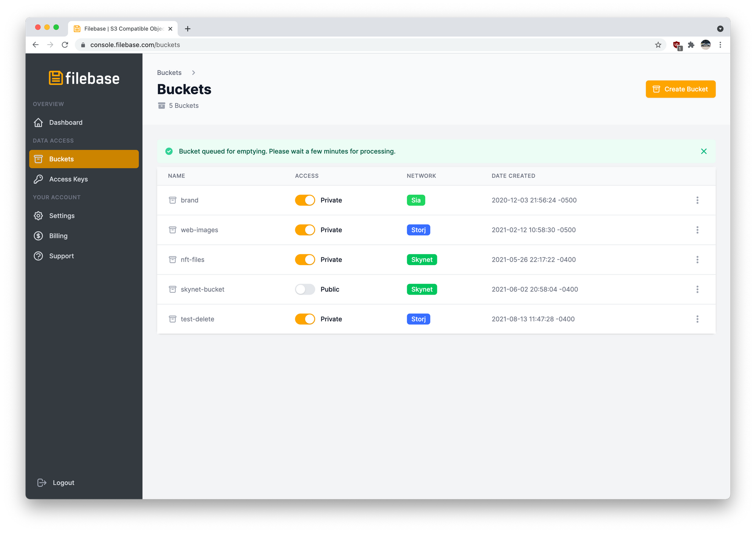This screenshot has width=756, height=533.
Task: Toggle access switch for nft-files bucket
Action: tap(305, 260)
